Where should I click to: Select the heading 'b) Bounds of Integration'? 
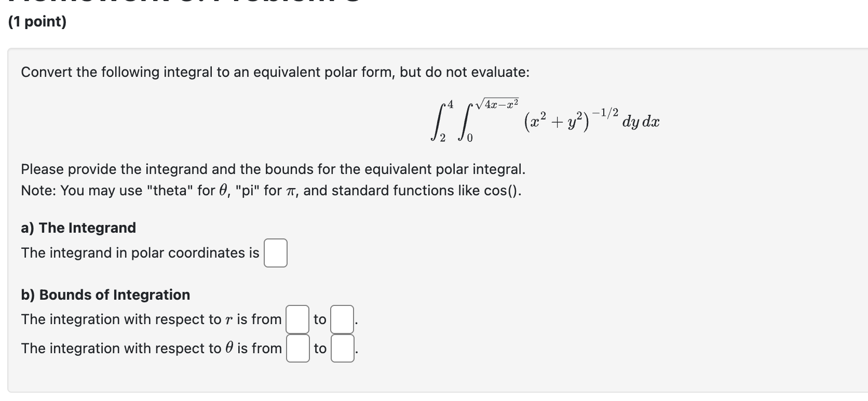point(104,295)
